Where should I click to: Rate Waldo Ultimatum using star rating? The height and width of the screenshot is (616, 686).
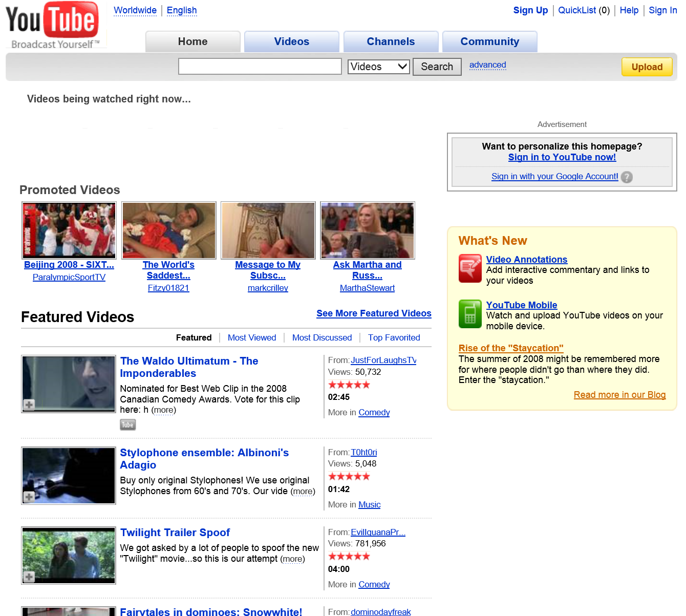click(349, 385)
